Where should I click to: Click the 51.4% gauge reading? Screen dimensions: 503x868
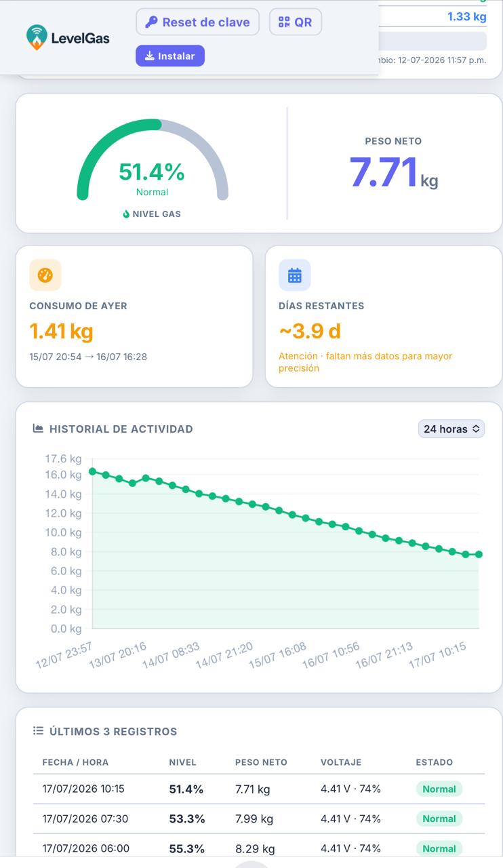pos(152,172)
